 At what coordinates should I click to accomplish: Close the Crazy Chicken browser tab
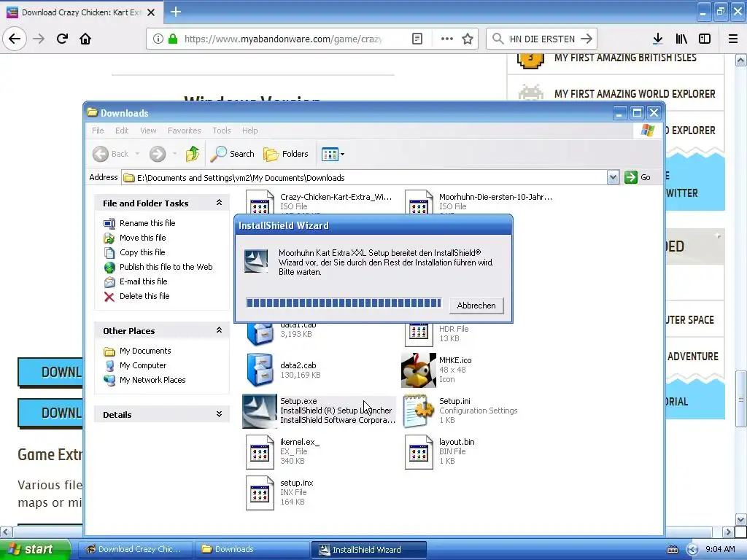(151, 12)
